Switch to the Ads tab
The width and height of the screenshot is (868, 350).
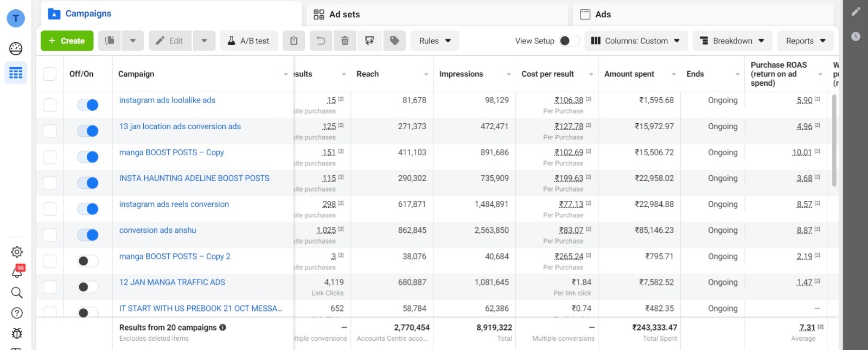tap(602, 15)
